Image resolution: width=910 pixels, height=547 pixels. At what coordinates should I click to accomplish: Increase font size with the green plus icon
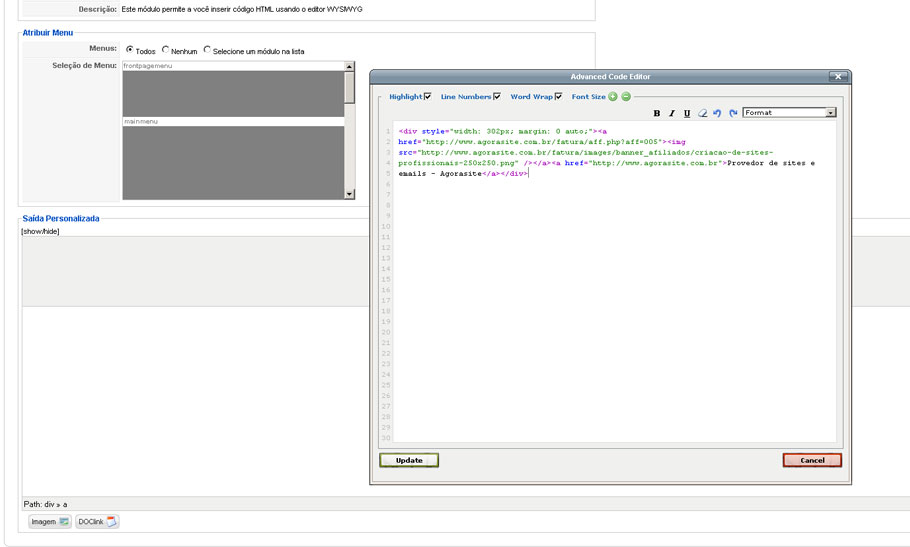[x=612, y=97]
